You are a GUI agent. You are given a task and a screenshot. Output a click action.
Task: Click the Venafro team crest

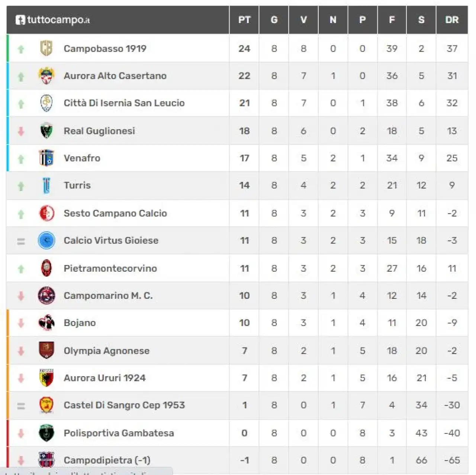pos(46,158)
